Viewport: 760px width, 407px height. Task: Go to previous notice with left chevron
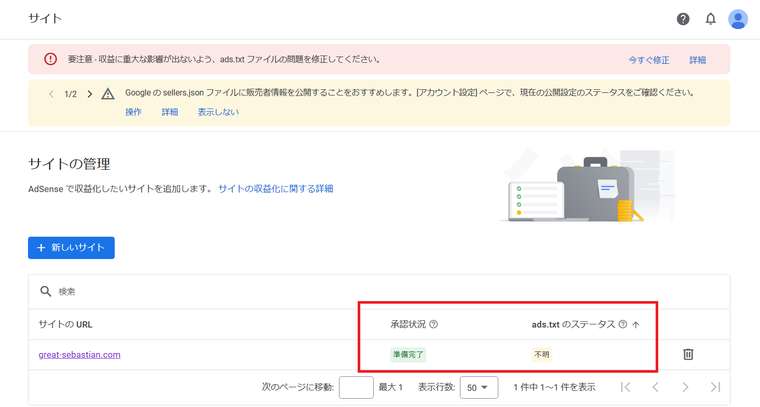51,94
